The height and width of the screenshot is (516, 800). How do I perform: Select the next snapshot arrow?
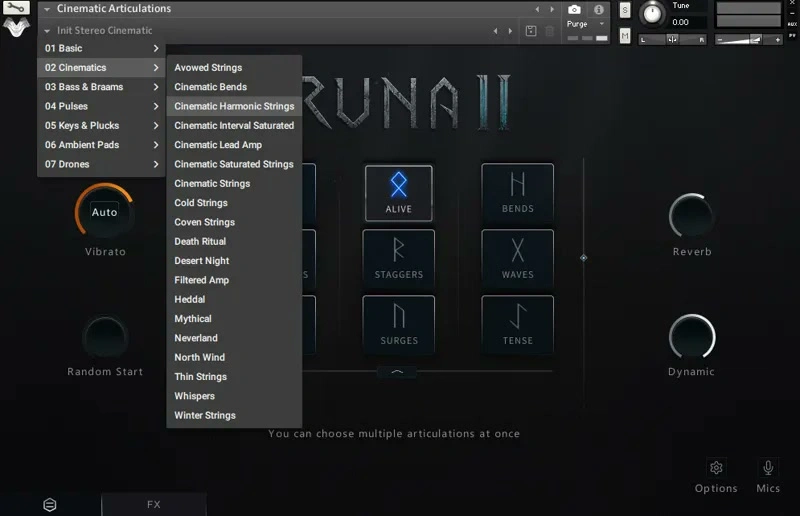click(x=510, y=31)
